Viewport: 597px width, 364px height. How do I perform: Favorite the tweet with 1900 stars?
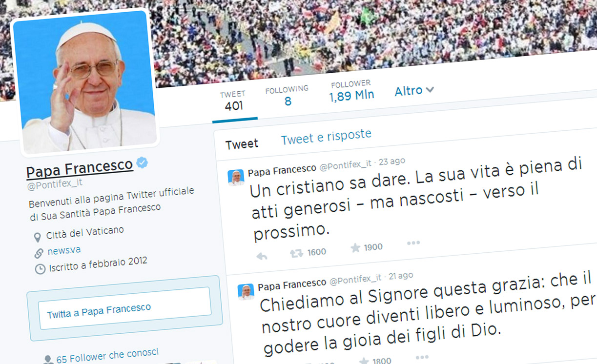(355, 248)
